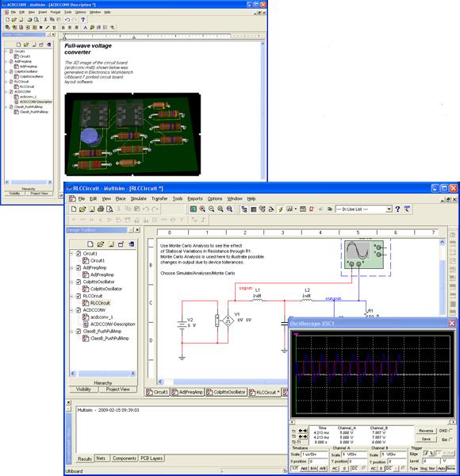Viewport: 460px width, 476px height.
Task: Select the Ext radio button in oscilloscope
Action: (x=450, y=439)
